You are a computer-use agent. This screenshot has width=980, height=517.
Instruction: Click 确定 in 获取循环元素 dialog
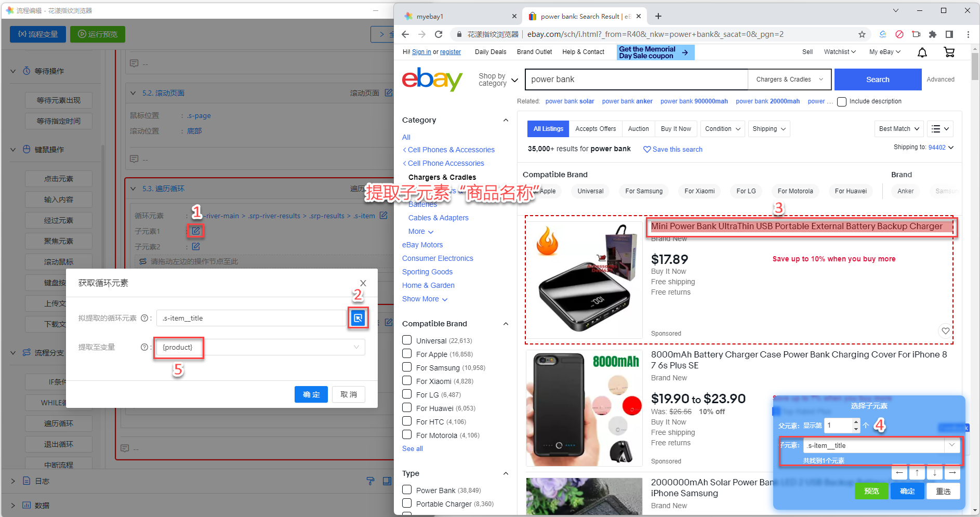pyautogui.click(x=311, y=394)
